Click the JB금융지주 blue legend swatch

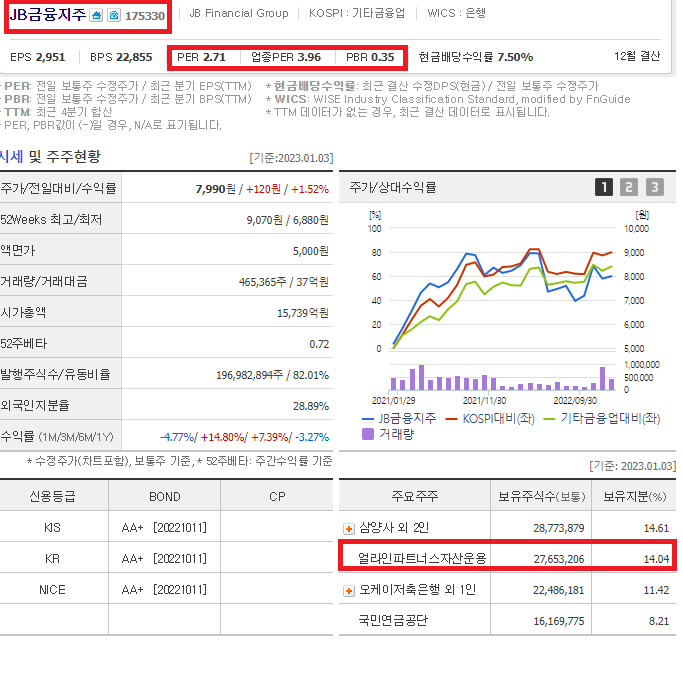(368, 419)
